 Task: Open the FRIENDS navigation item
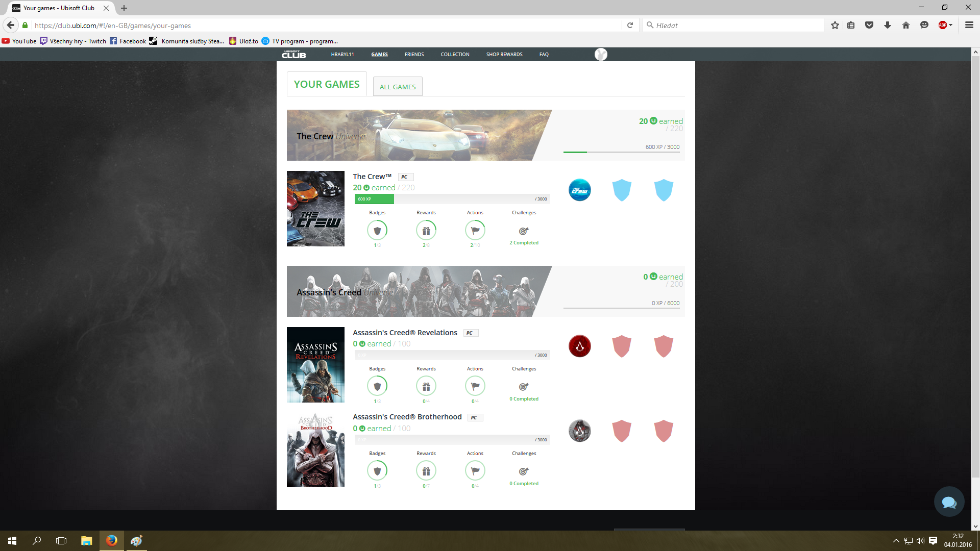click(414, 55)
